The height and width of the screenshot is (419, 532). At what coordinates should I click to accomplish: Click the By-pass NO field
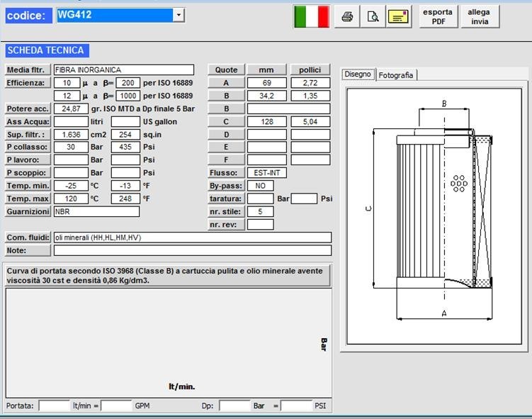coord(260,186)
